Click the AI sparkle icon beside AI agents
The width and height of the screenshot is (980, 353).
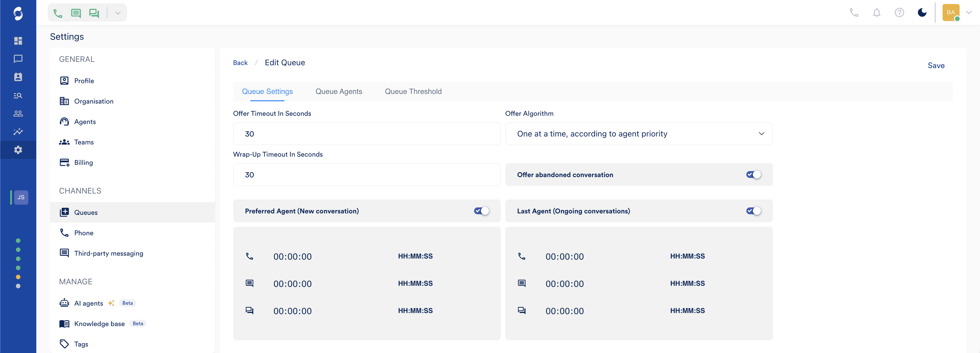111,303
